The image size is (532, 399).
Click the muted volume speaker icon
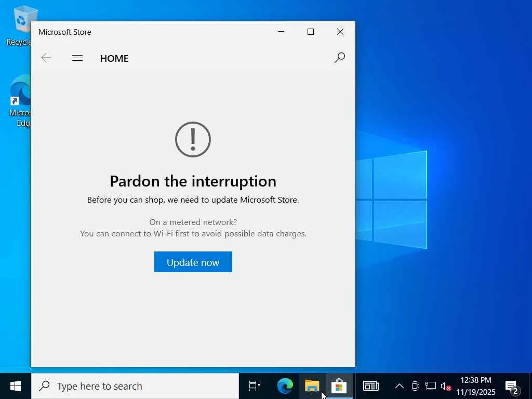445,387
